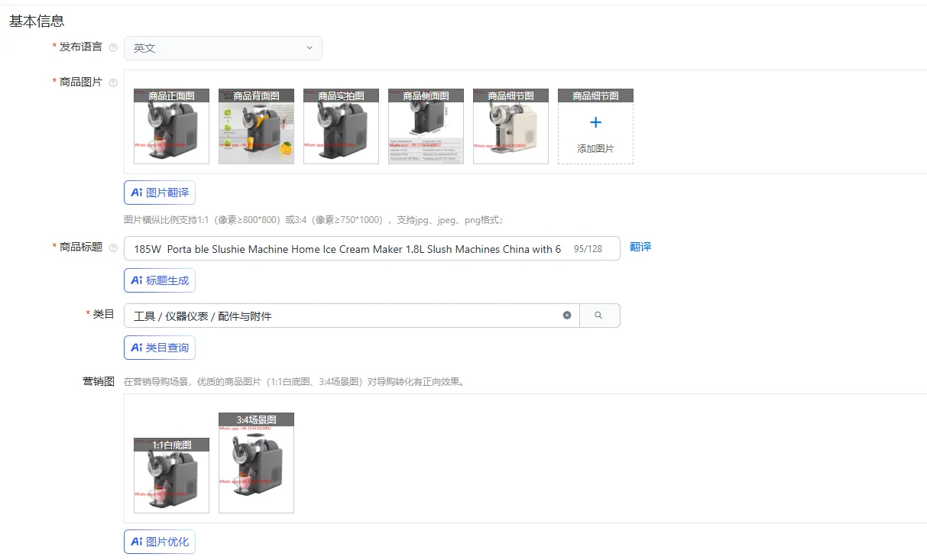927x560 pixels.
Task: Select the 商品正面图 thumbnail
Action: (171, 126)
